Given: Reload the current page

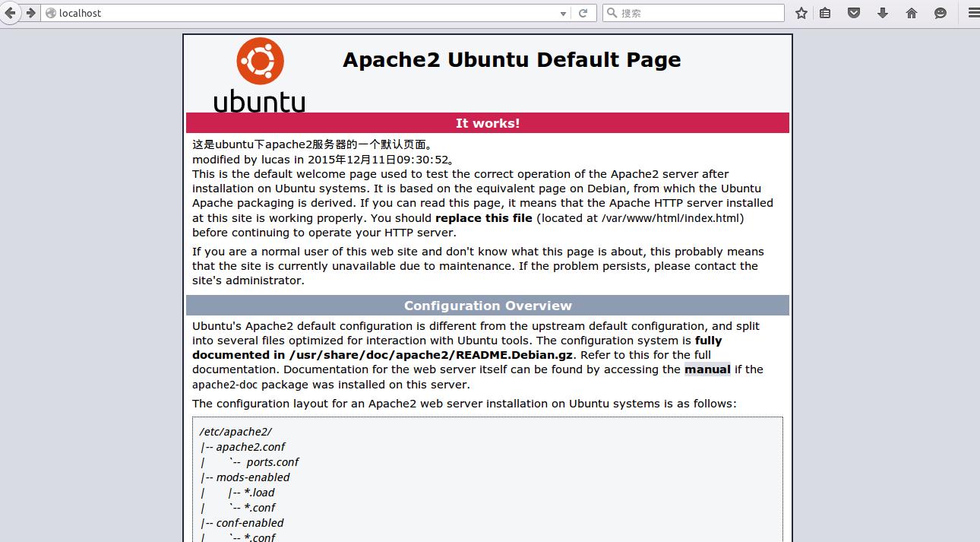Looking at the screenshot, I should (583, 13).
